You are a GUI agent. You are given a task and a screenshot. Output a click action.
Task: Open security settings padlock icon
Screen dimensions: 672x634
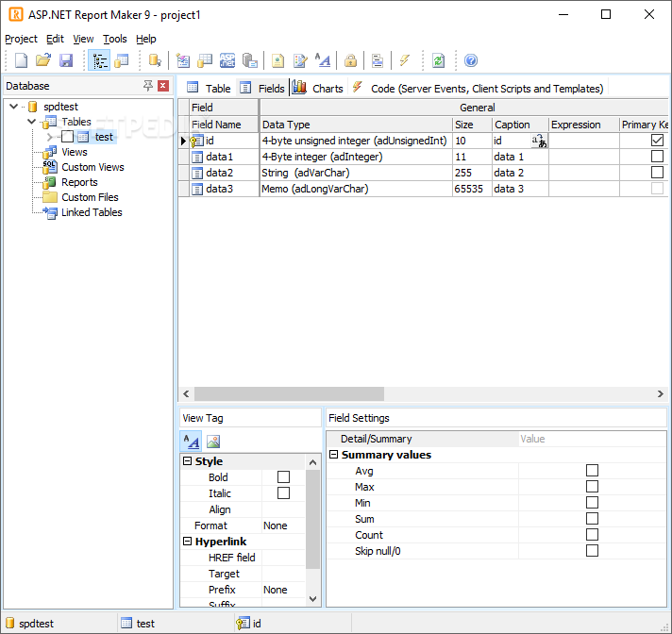click(x=350, y=60)
